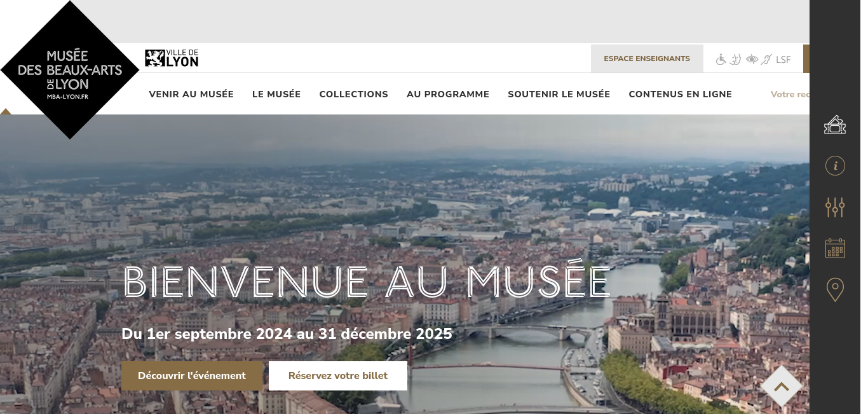Screen dimensions: 868x414
Task: Open the calendar agenda icon
Action: [x=835, y=248]
